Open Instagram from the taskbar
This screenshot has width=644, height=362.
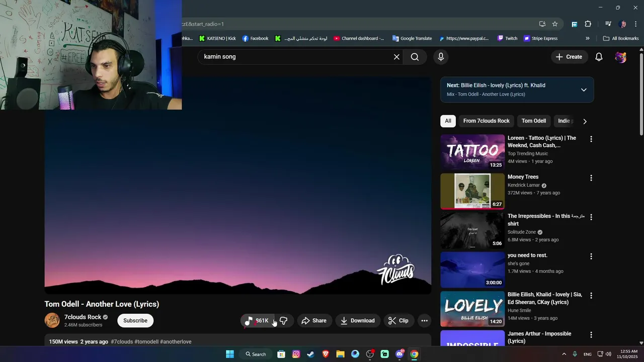tap(296, 354)
